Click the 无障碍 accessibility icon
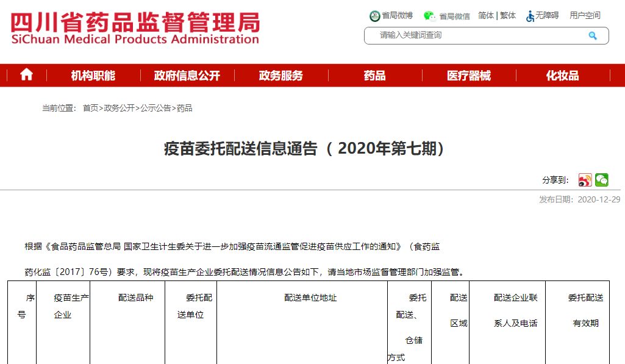 530,16
